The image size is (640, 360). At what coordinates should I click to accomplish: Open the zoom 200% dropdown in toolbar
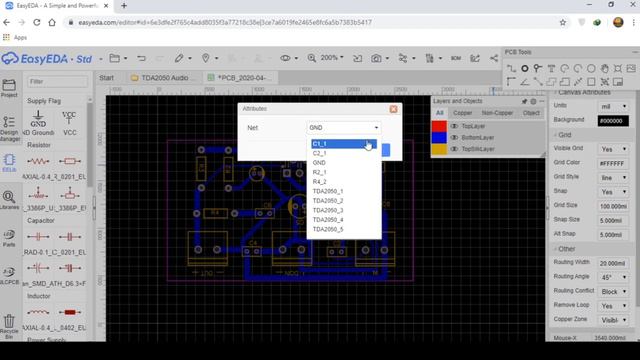coord(331,58)
